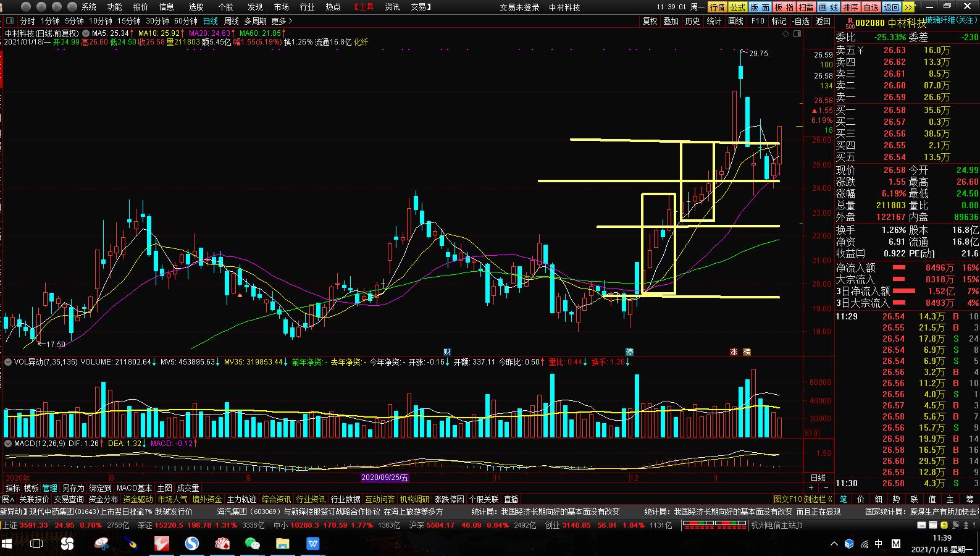Expand the >> toolbar overflow button
Image resolution: width=980 pixels, height=556 pixels.
click(x=908, y=7)
